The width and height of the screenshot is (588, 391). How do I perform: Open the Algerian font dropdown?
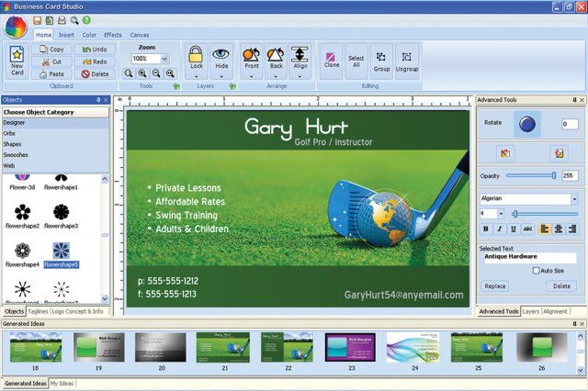point(574,198)
